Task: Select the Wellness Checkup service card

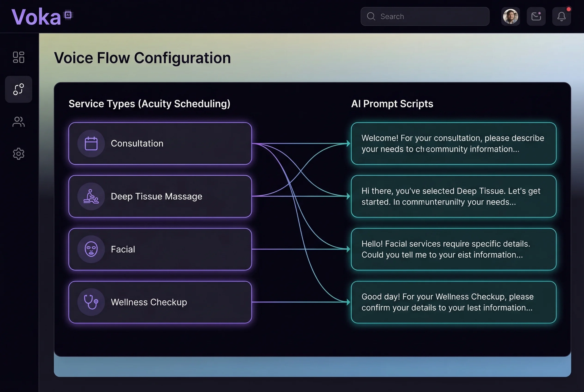Action: 160,302
